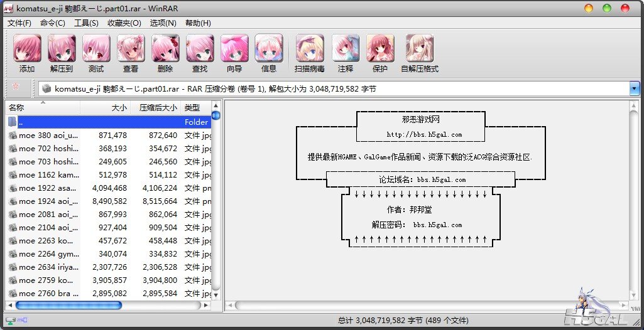
Task: Click the 测试 (Test) toolbar icon
Action: [x=96, y=48]
